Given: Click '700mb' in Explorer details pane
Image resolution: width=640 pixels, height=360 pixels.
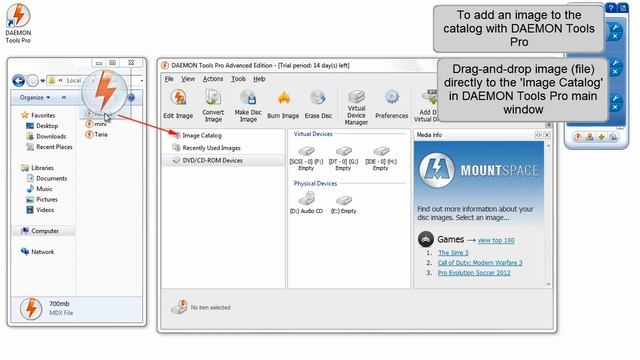Looking at the screenshot, I should tap(59, 304).
